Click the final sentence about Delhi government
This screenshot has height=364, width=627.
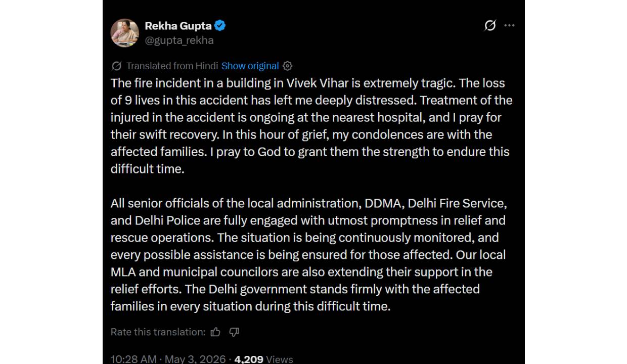[x=295, y=298]
